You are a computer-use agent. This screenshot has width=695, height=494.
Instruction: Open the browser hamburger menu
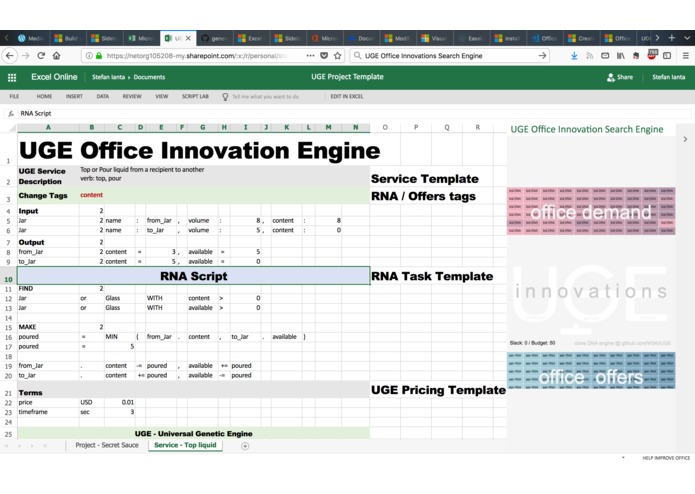[685, 56]
